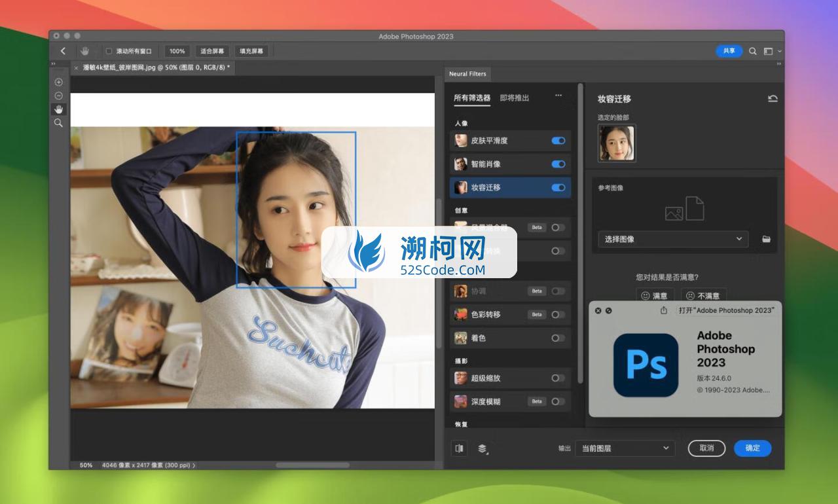
Task: Expand the document info arrow in status bar
Action: pyautogui.click(x=194, y=465)
